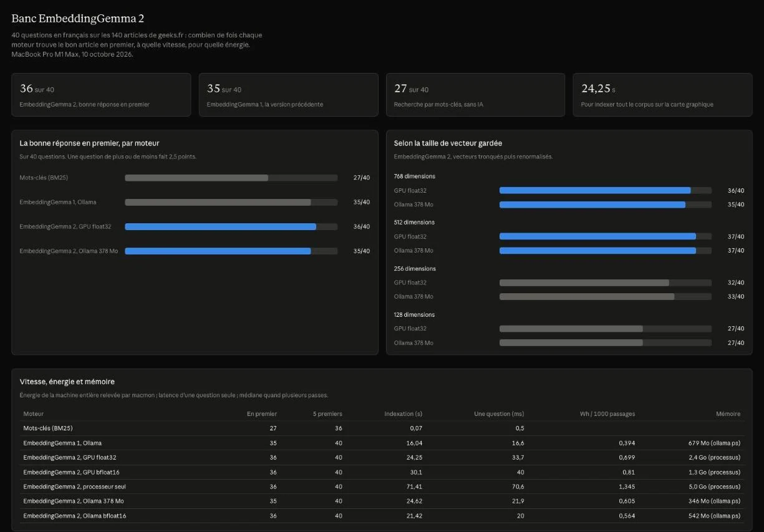The width and height of the screenshot is (764, 532).
Task: Click the "Mémoire" column header
Action: tap(728, 414)
